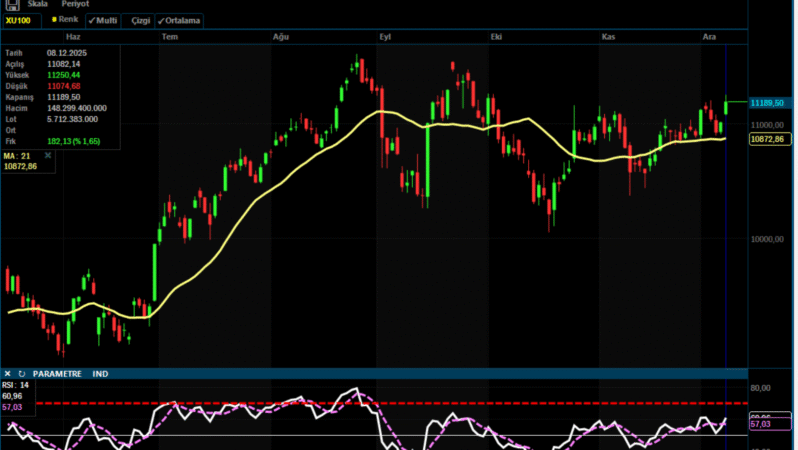Click the Eyl month label on timeline
Viewport: 798px width, 450px height.
(385, 36)
